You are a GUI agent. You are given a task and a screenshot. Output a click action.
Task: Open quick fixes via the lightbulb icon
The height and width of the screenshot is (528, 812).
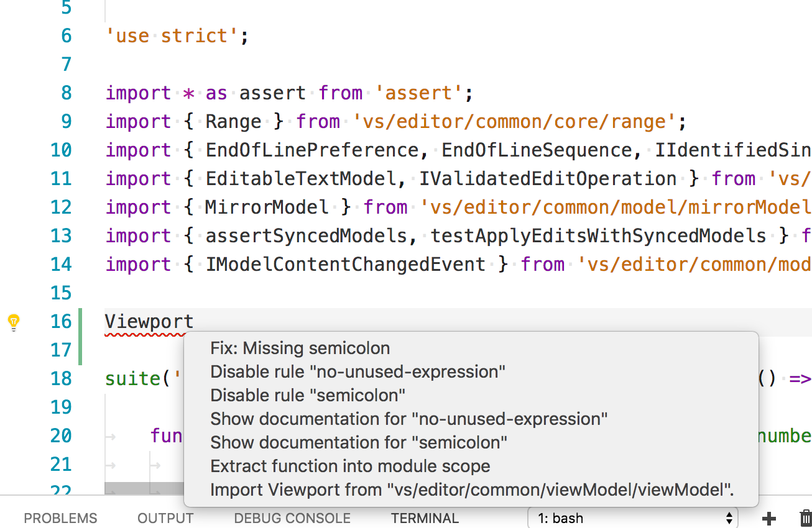point(13,322)
